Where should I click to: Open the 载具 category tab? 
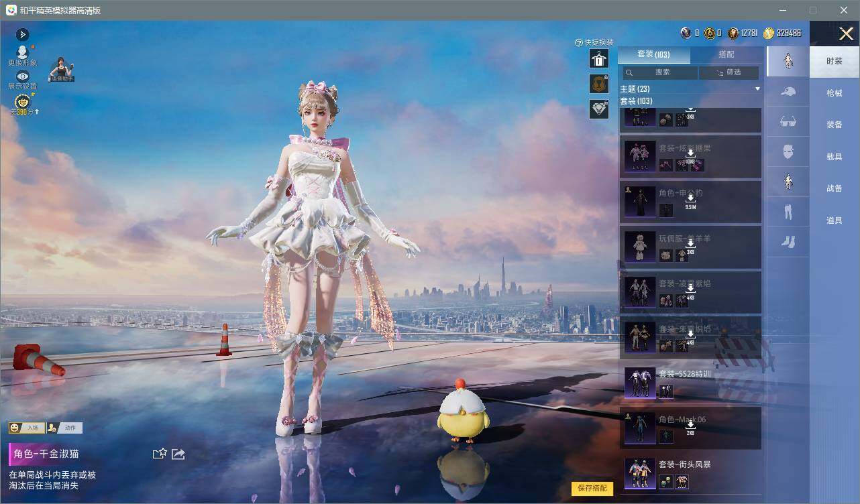pyautogui.click(x=835, y=157)
